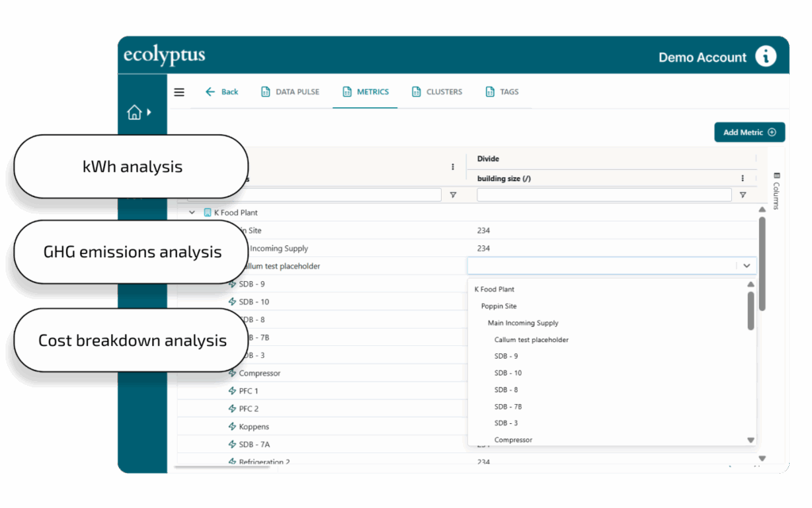Open building size column options menu
Image resolution: width=812 pixels, height=508 pixels.
point(743,179)
